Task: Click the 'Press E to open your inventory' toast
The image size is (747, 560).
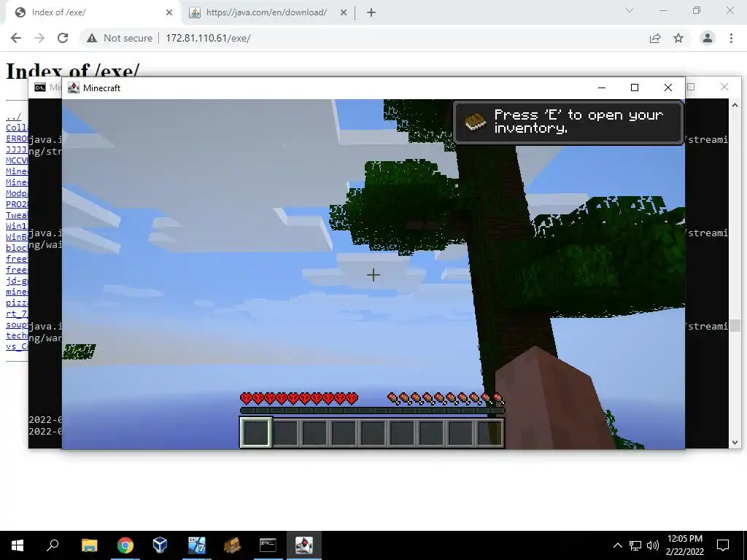Action: point(568,122)
